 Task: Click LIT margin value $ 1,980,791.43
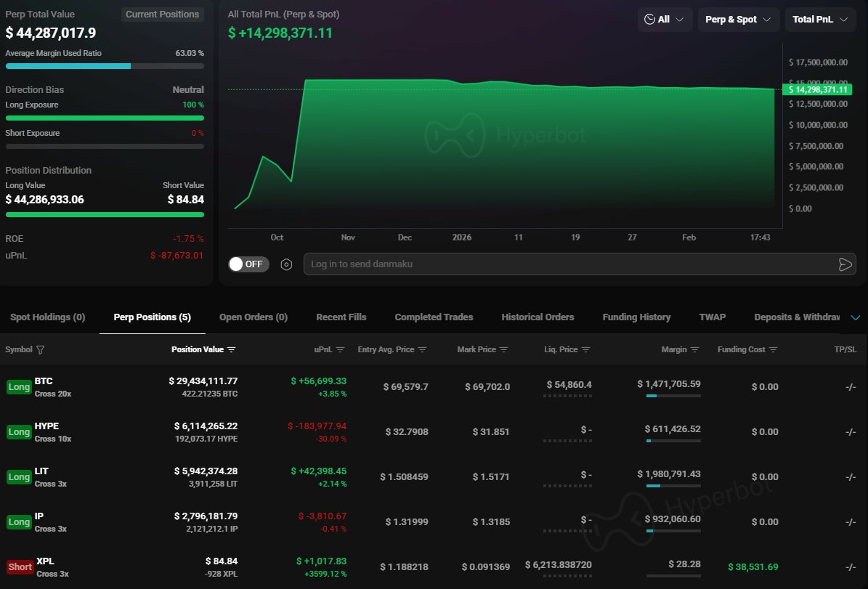[669, 474]
